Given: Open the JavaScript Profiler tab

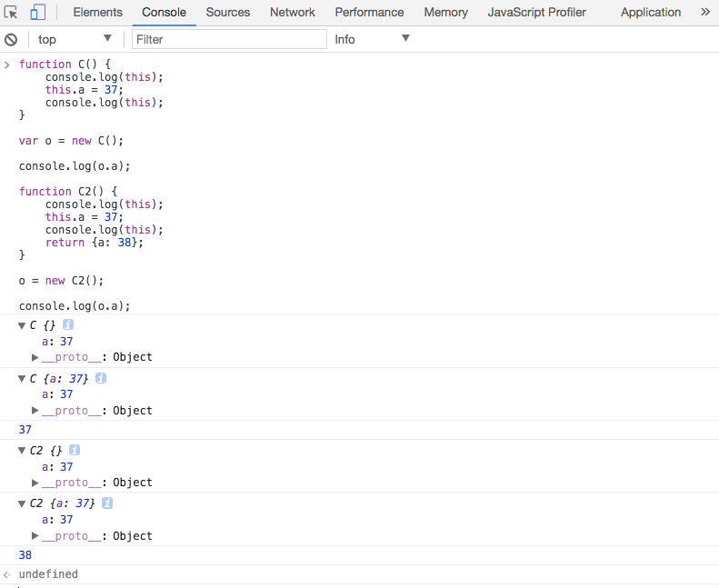Looking at the screenshot, I should (x=536, y=13).
